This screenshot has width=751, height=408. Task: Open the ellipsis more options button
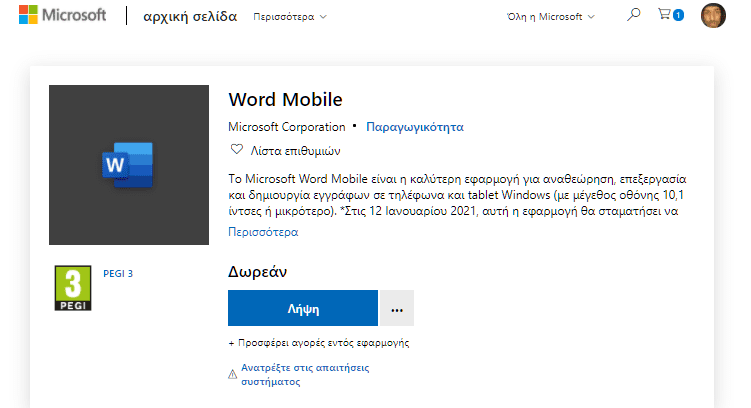click(x=397, y=308)
